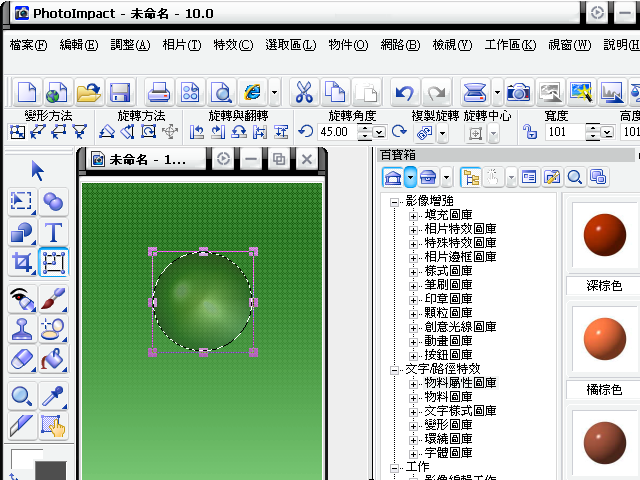Open the 調整(A) menu
This screenshot has width=640, height=480.
(130, 45)
